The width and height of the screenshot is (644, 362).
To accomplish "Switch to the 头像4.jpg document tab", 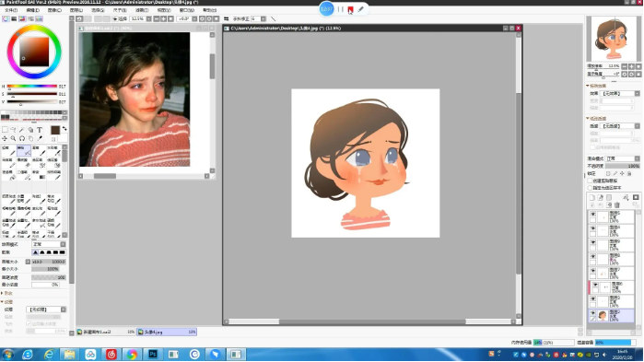I will click(x=167, y=332).
